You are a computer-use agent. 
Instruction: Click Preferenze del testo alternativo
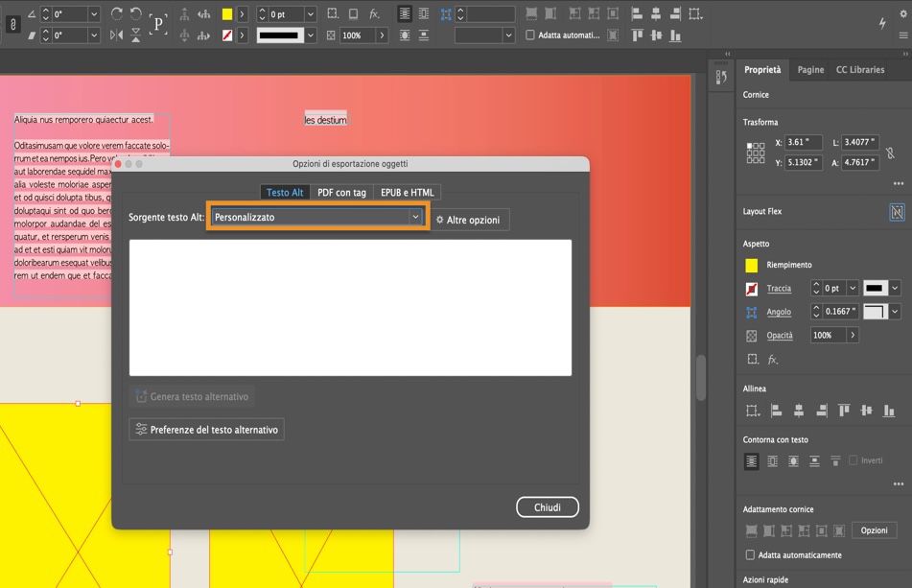(206, 430)
